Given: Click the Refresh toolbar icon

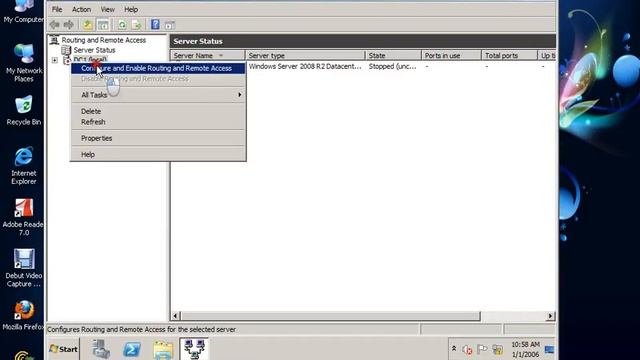Looking at the screenshot, I should pyautogui.click(x=122, y=25).
